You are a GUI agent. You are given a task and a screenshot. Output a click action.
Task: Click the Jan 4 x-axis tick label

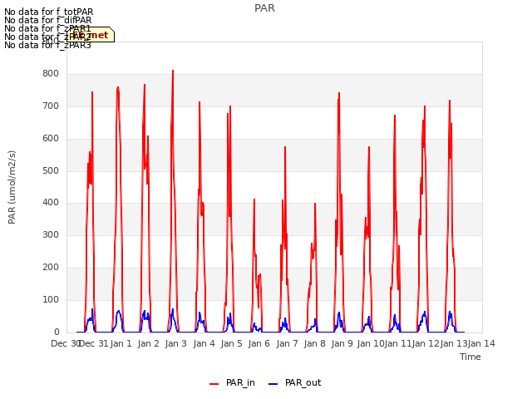[204, 343]
